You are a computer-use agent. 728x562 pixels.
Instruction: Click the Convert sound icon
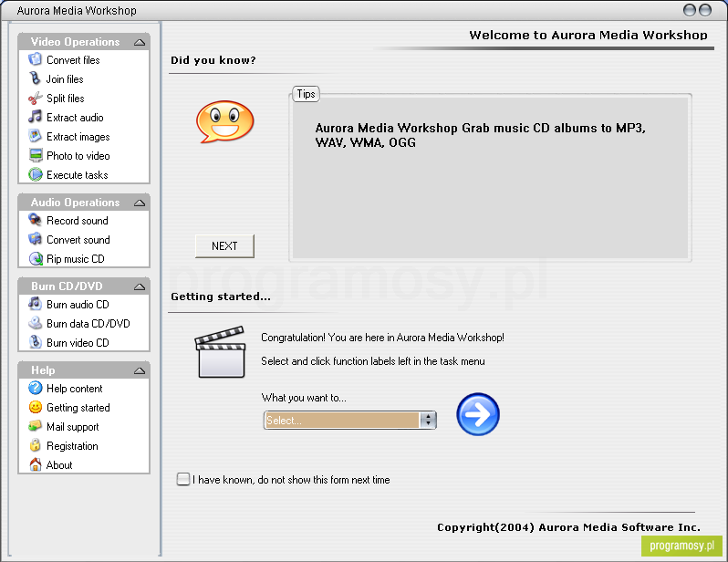36,239
